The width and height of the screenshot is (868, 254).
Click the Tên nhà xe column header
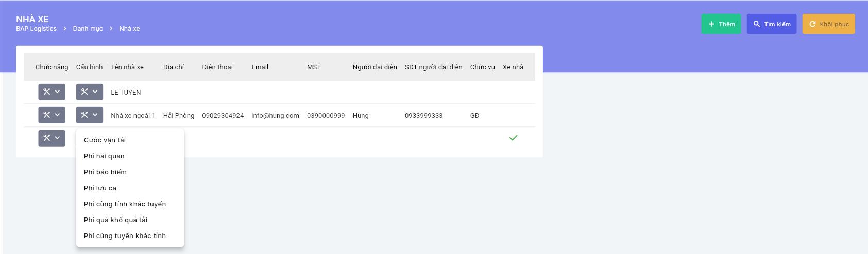click(x=127, y=67)
